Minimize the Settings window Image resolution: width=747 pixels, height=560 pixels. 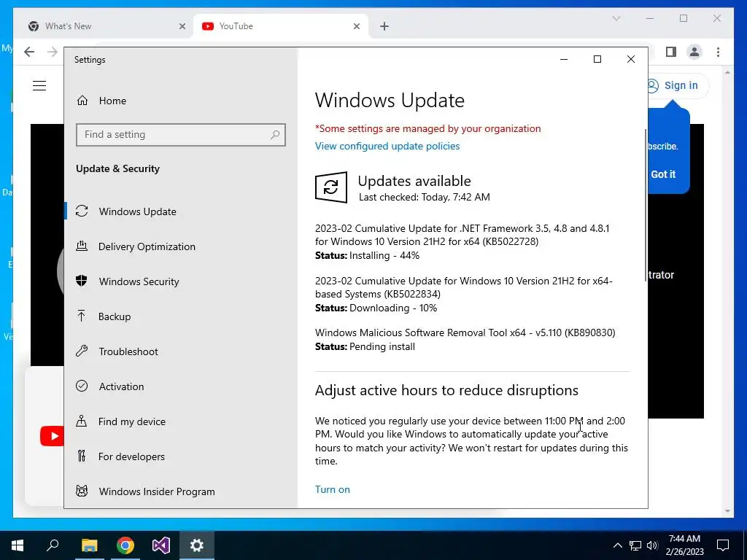564,59
